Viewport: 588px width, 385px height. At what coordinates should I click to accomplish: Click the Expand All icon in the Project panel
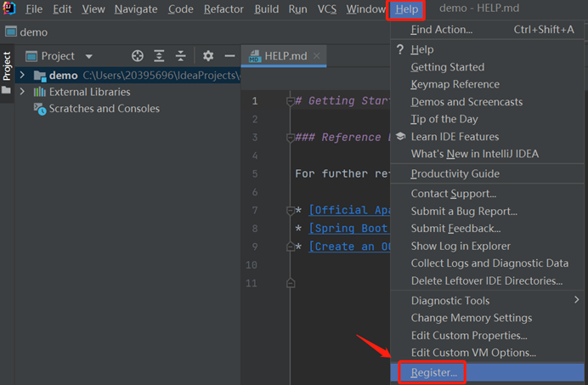(159, 56)
